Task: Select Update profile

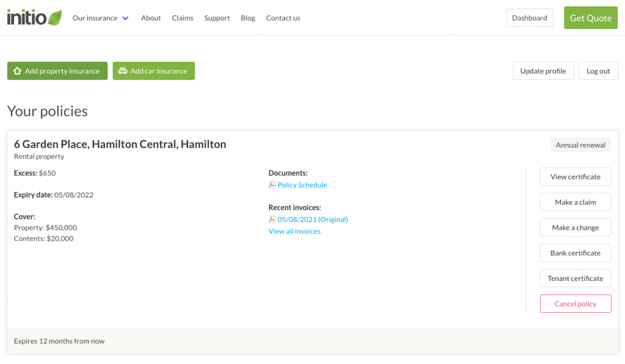Action: [x=543, y=71]
